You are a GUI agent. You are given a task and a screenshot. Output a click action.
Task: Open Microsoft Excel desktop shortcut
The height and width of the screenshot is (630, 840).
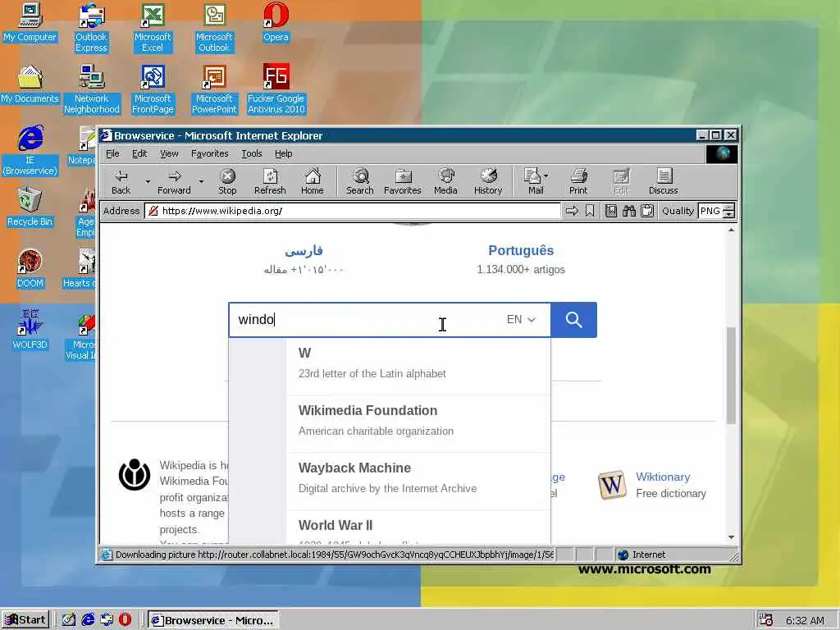point(153,27)
